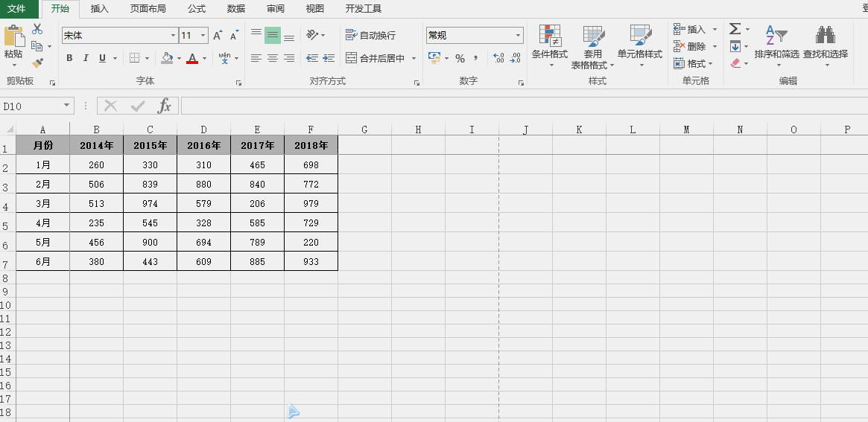Increase font size with the large A
Screen dimensions: 868x422
218,36
